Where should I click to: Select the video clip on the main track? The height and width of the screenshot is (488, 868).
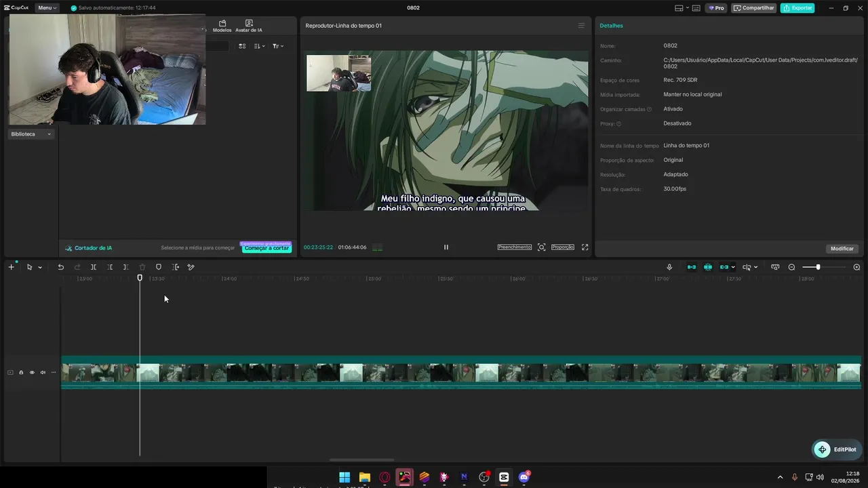(461, 373)
